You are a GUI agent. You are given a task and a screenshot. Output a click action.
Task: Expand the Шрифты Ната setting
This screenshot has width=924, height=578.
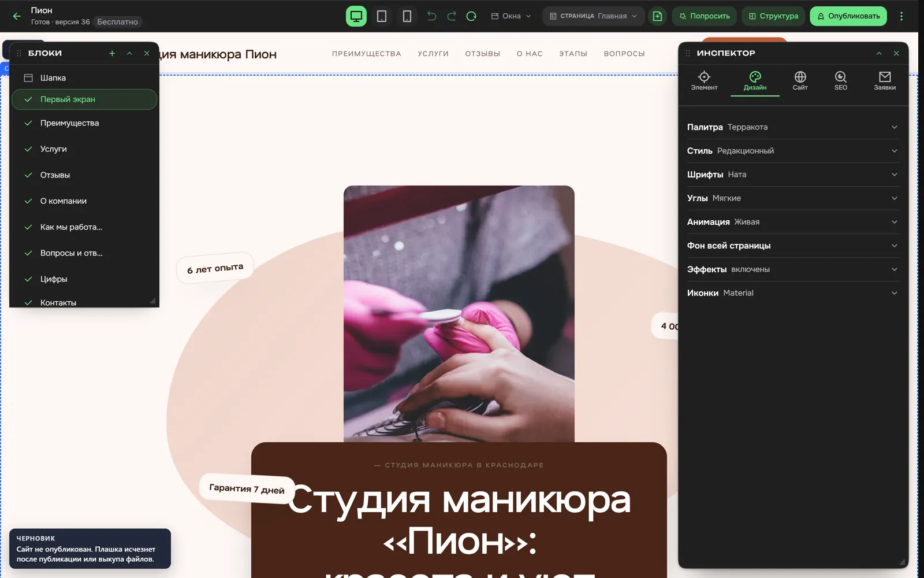click(792, 175)
